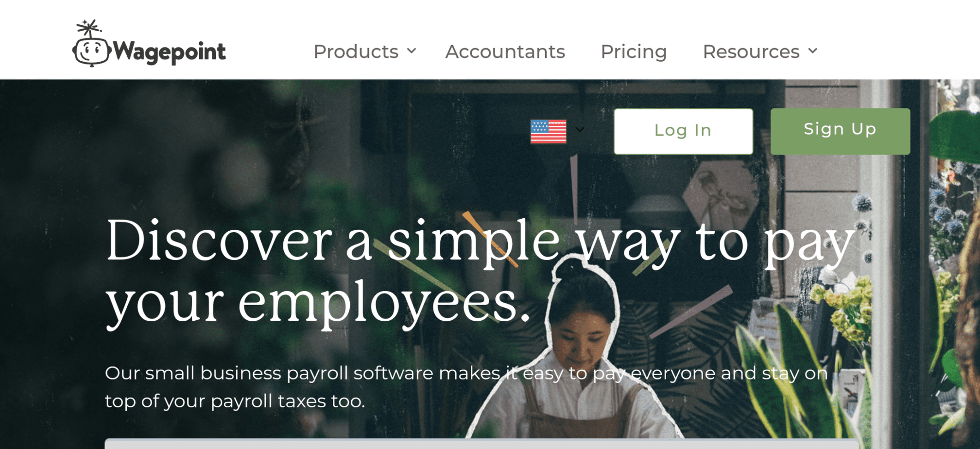Go to the Accountants page
The height and width of the screenshot is (449, 980).
click(x=505, y=52)
